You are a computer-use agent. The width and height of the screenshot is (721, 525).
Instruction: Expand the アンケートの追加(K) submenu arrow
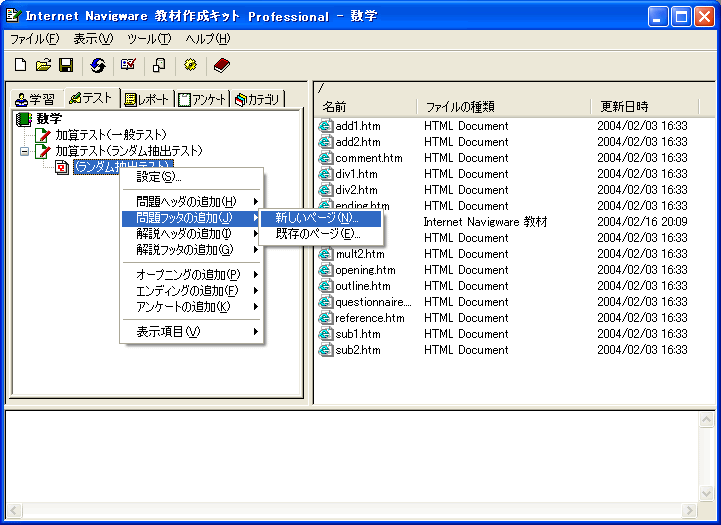pos(256,307)
